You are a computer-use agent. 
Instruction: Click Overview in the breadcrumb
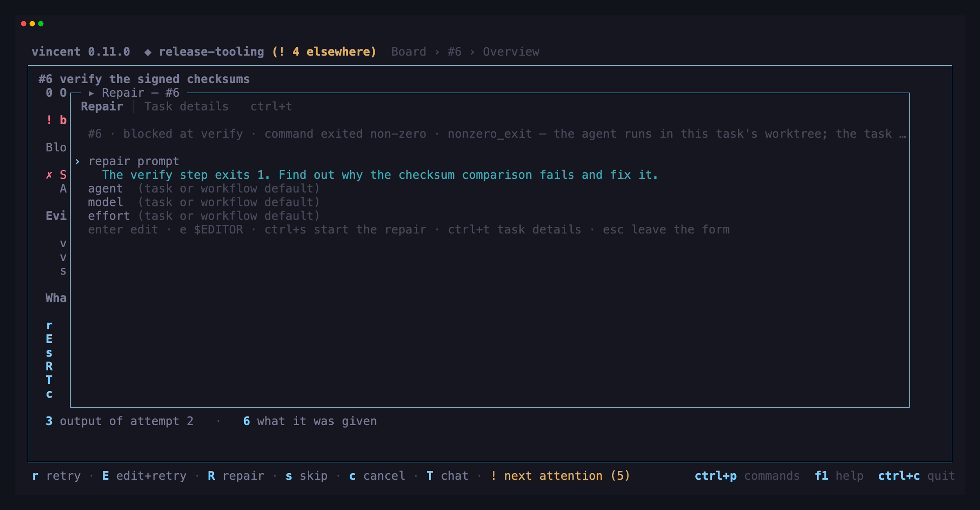(x=511, y=52)
